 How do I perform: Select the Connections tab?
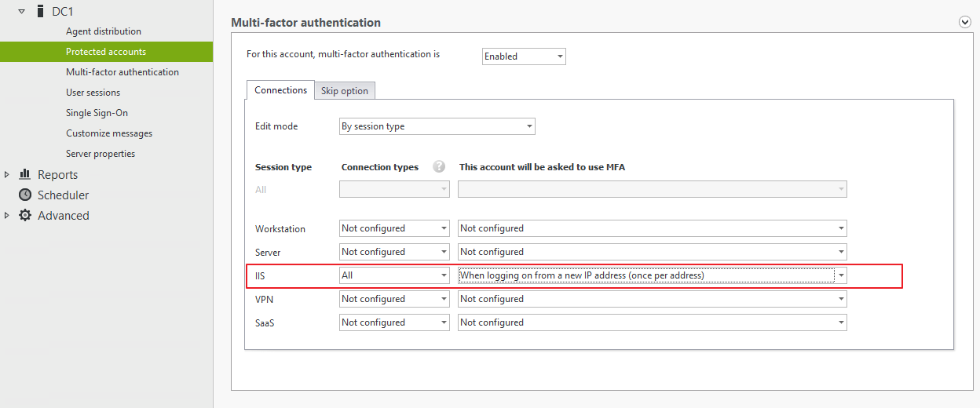tap(280, 90)
